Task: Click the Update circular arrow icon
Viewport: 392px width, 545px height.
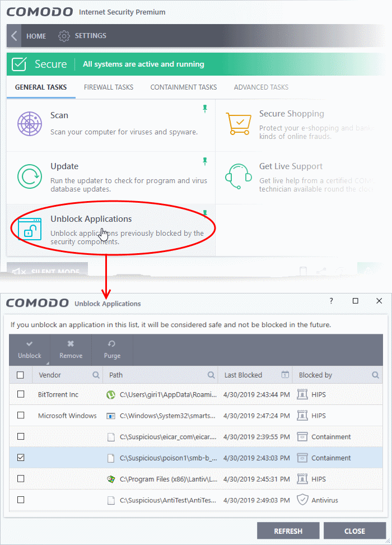Action: click(30, 176)
